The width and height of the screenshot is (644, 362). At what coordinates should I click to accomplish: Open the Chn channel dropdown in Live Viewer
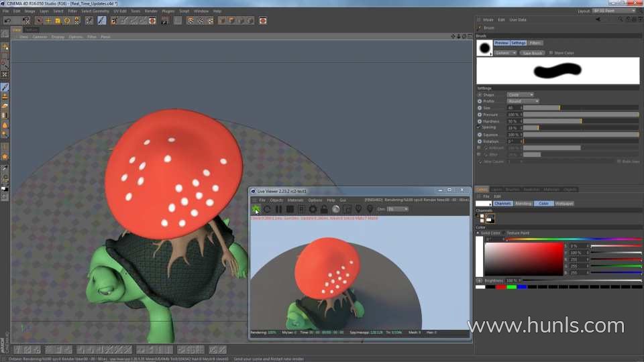(x=398, y=209)
